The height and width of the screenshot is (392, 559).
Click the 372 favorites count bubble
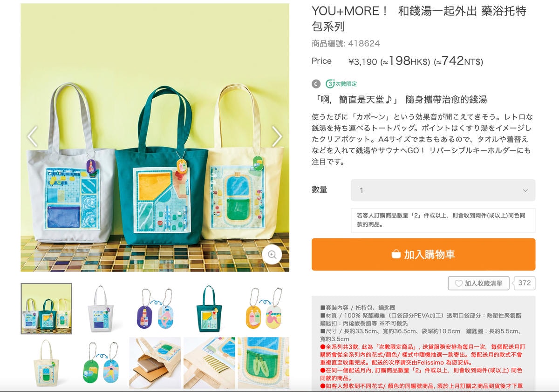click(524, 283)
